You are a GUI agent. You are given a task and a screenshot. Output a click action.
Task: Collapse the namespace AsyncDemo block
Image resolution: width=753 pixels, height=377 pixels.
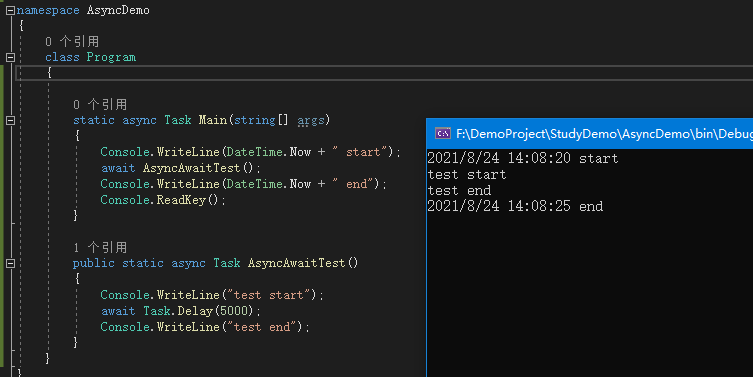pos(10,10)
